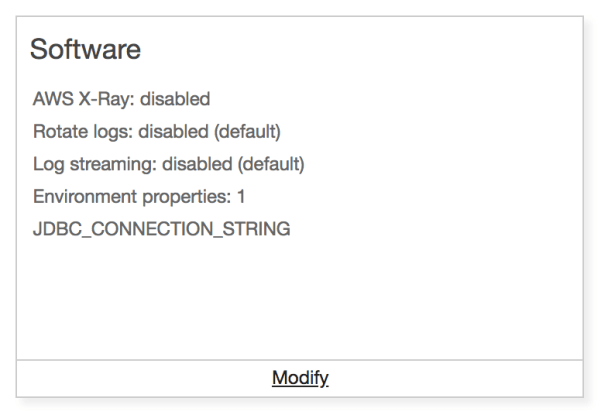Click the Modify link
Screen dimensions: 615x415
300,378
